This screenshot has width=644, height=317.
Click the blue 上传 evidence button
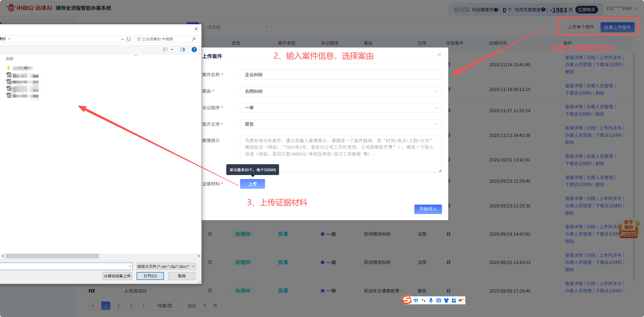coord(252,184)
